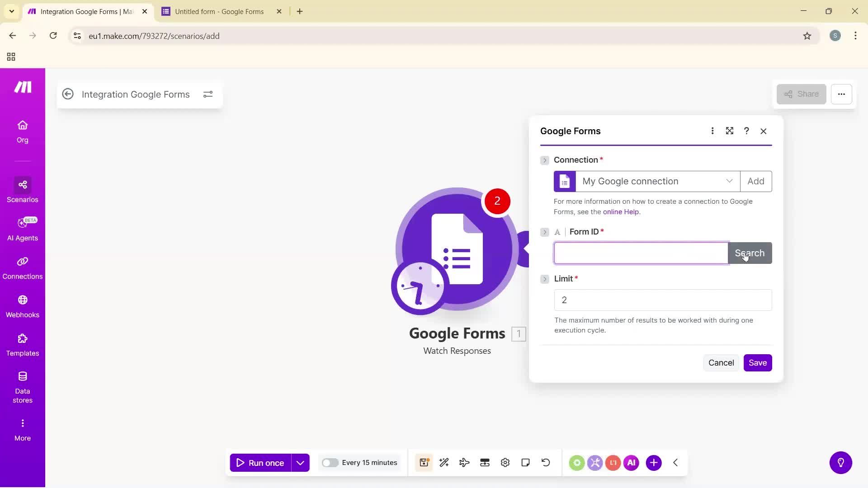This screenshot has width=868, height=488.
Task: Open the three-dot menu in the Google Forms panel
Action: pos(712,131)
